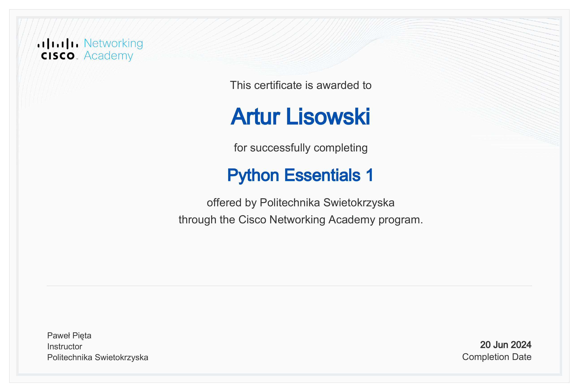Click the "Instructor" label

(65, 347)
